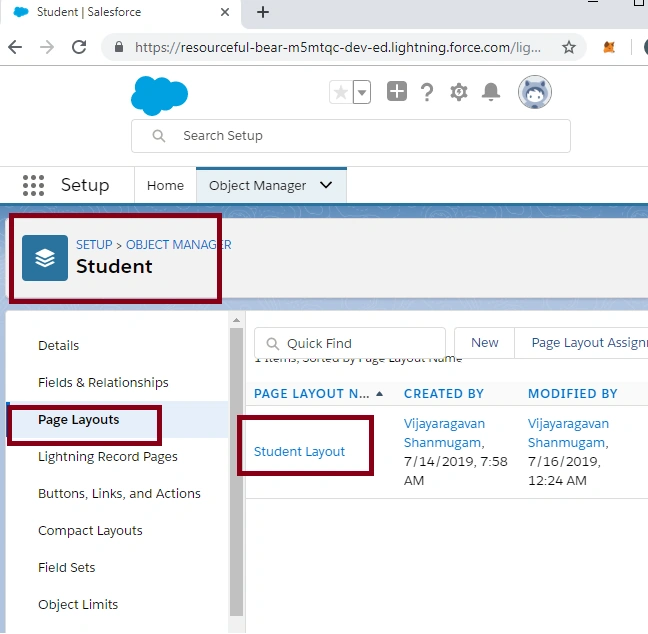648x634 pixels.
Task: Click the browser back arrow
Action: click(15, 47)
